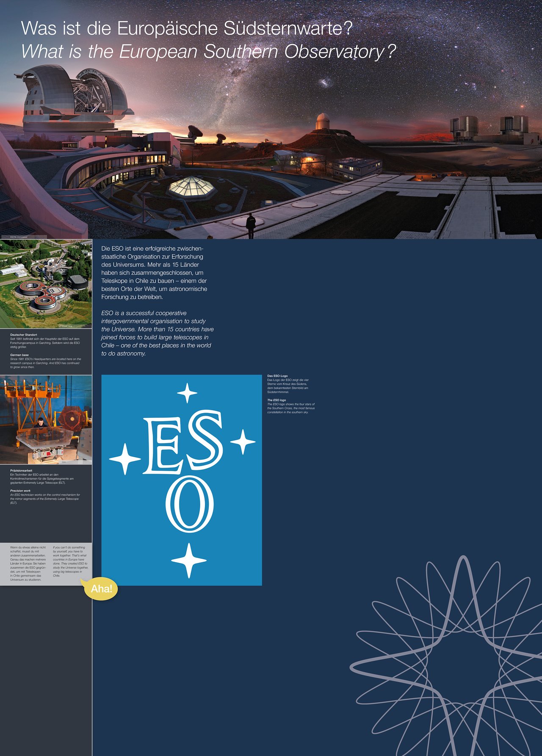This screenshot has height=756, width=542.
Task: Click the English paragraph starting 'ESO is a successful'
Action: coord(157,333)
